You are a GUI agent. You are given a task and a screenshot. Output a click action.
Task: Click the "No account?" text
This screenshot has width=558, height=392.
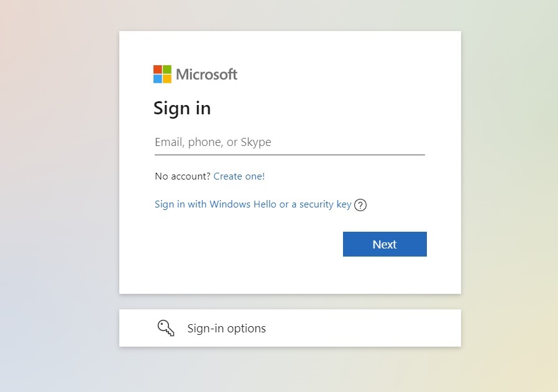pos(183,176)
